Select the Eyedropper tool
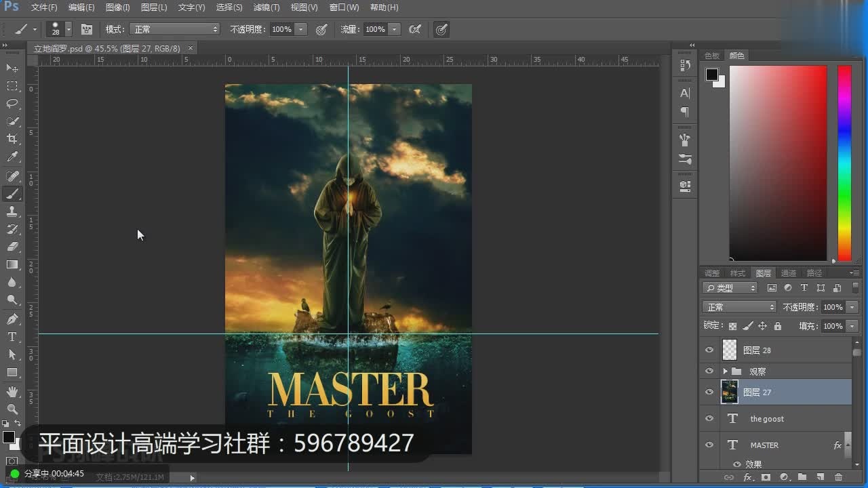This screenshot has height=488, width=868. pos(12,157)
